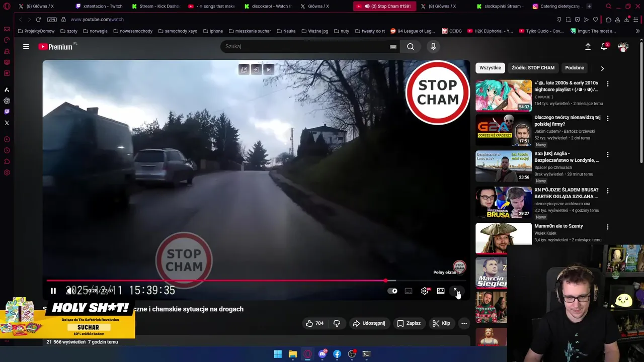Open 'Dlaczego twórcy nienawidzą tej polskiej firmy?' title
644x362 pixels.
(x=567, y=121)
